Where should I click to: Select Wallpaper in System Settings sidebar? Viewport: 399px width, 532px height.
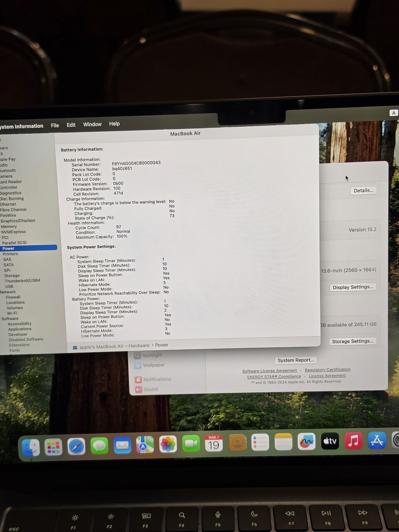coord(154,365)
